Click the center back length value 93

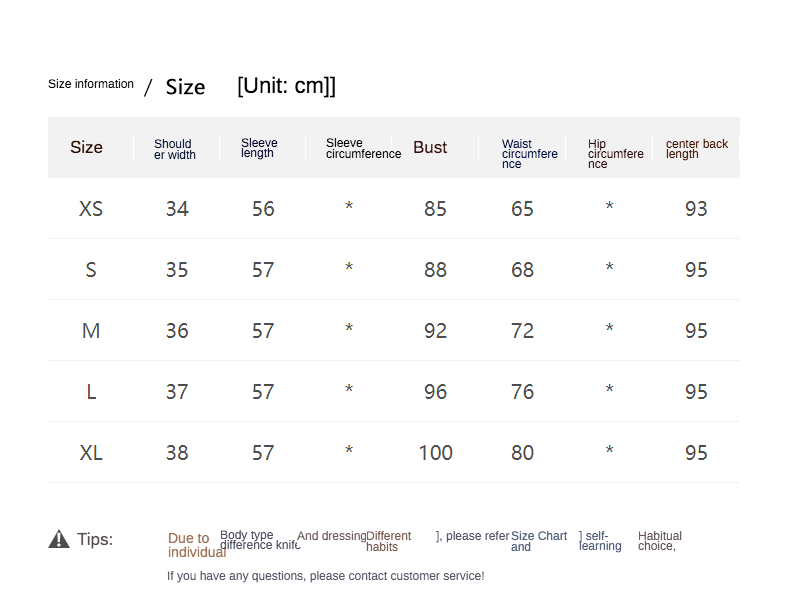(x=696, y=209)
